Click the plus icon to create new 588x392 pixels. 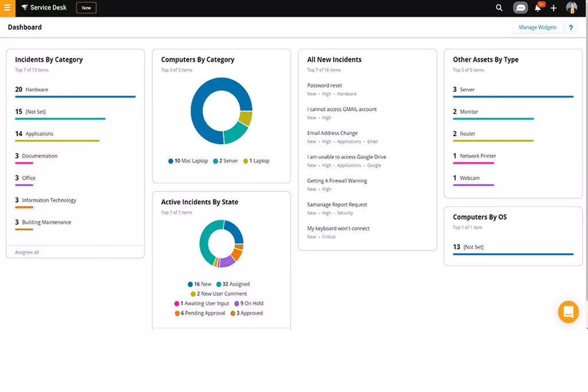tap(554, 8)
